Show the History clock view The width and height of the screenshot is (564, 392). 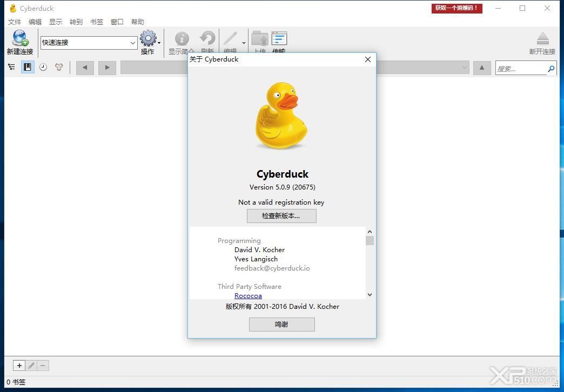pos(43,67)
